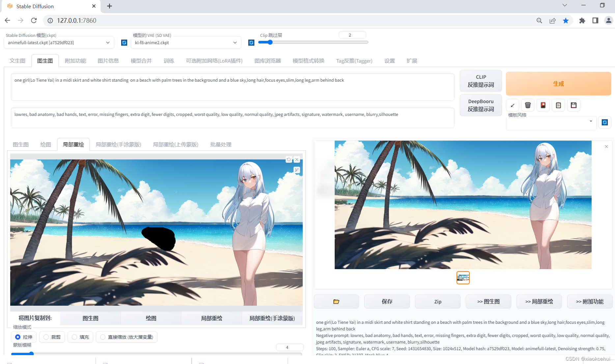Close the Stable Diffusion browser tab
Image resolution: width=615 pixels, height=364 pixels.
click(x=94, y=6)
